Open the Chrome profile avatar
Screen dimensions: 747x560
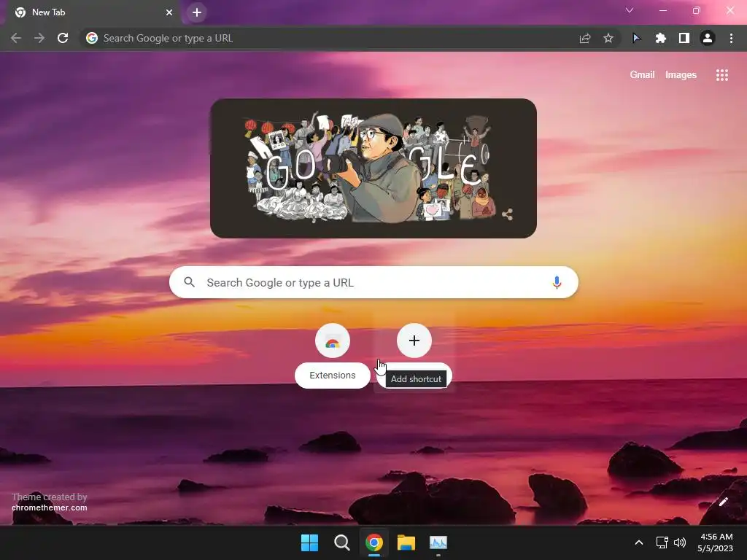pos(708,38)
